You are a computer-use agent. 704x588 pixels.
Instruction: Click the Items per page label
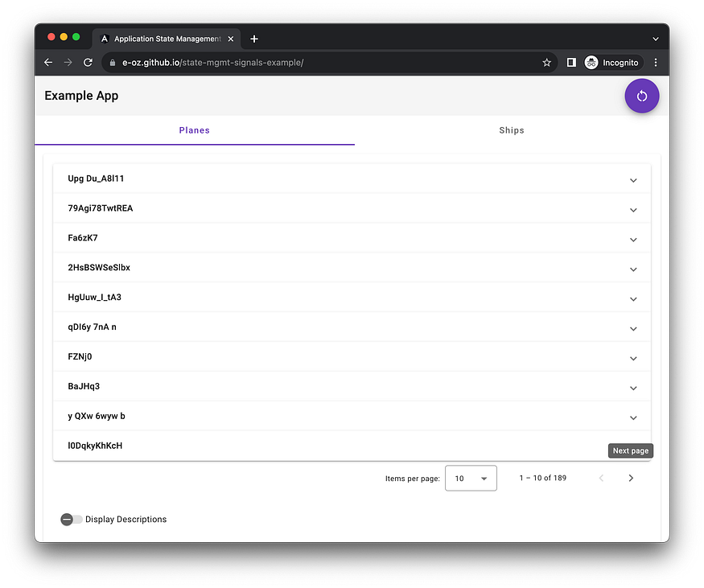coord(412,479)
